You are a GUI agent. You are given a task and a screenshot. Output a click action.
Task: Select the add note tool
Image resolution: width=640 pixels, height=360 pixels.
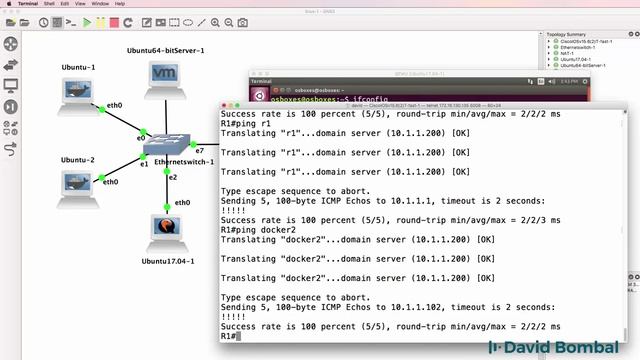pos(147,23)
